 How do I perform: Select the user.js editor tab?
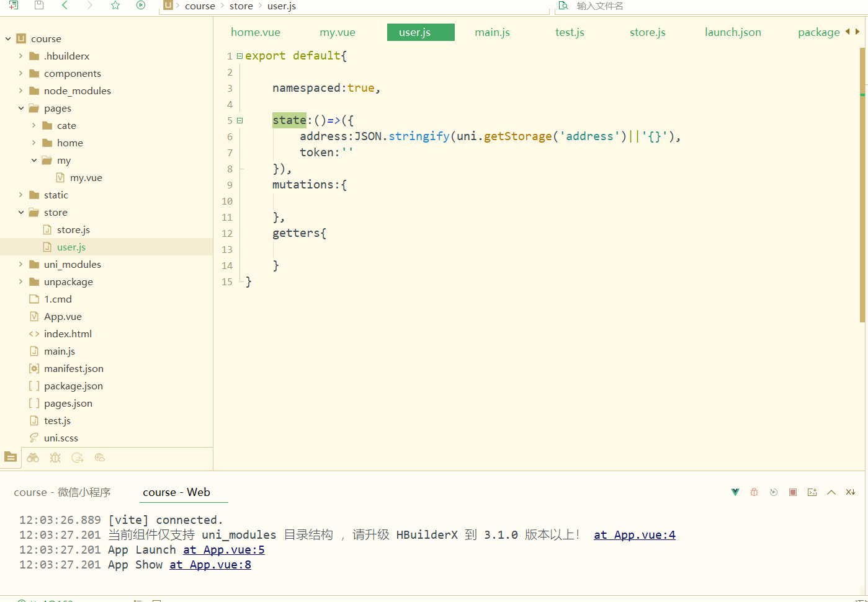click(x=421, y=32)
